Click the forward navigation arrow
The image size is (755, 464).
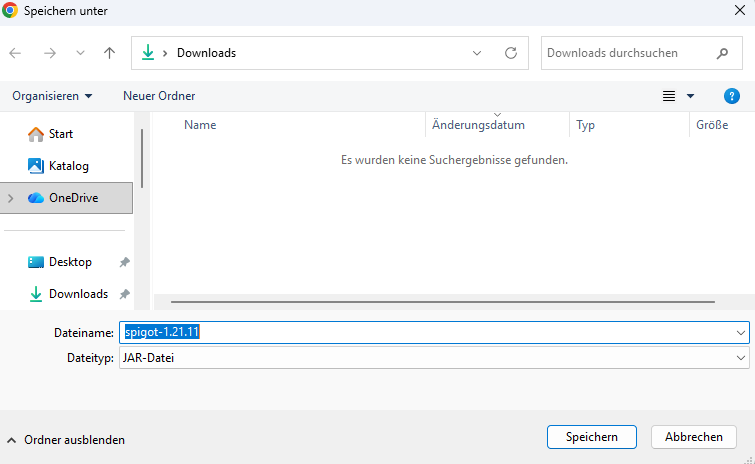(49, 53)
